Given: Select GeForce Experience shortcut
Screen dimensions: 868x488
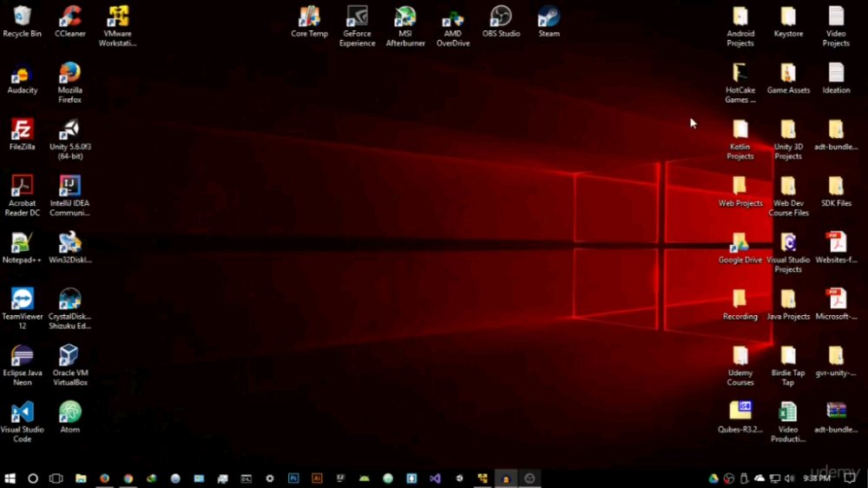Looking at the screenshot, I should click(357, 27).
